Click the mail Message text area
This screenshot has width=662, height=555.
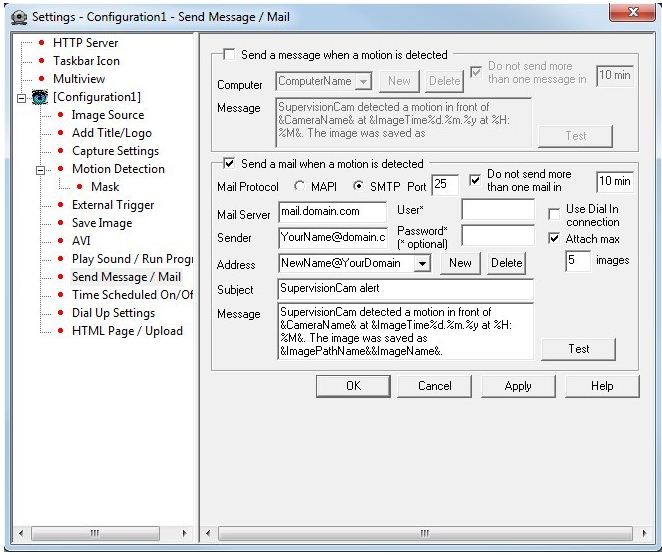pos(405,331)
